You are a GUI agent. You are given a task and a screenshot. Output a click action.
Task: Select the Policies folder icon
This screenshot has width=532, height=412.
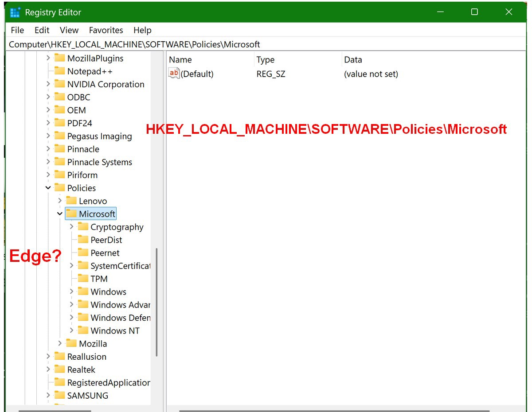[x=59, y=188]
